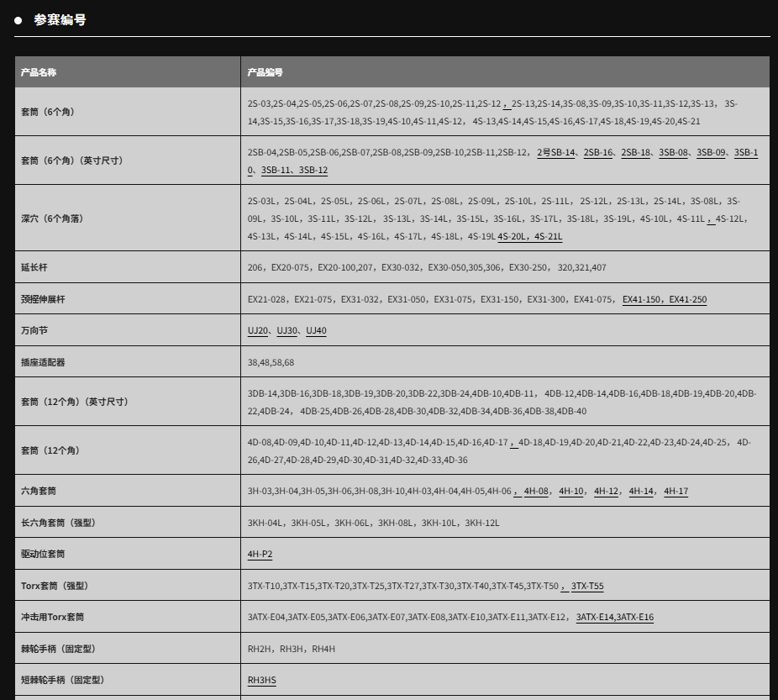The image size is (778, 700).
Task: Open the 4H-17 hex socket link
Action: pos(675,492)
